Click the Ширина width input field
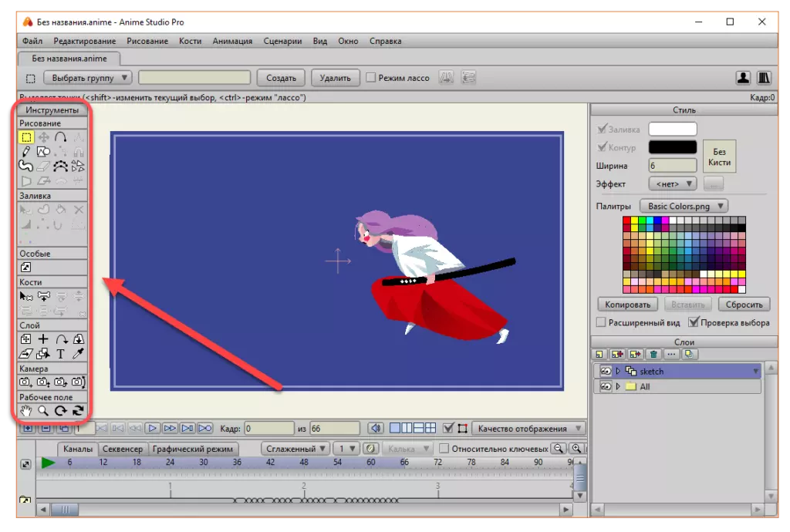The image size is (790, 532). [672, 166]
